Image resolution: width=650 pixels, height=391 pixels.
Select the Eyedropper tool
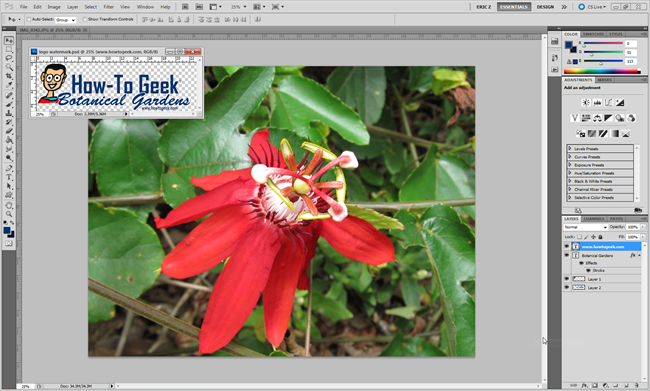point(9,85)
